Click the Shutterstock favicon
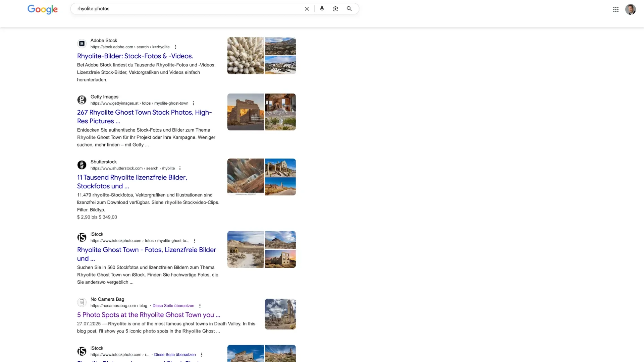The width and height of the screenshot is (644, 362). click(82, 165)
